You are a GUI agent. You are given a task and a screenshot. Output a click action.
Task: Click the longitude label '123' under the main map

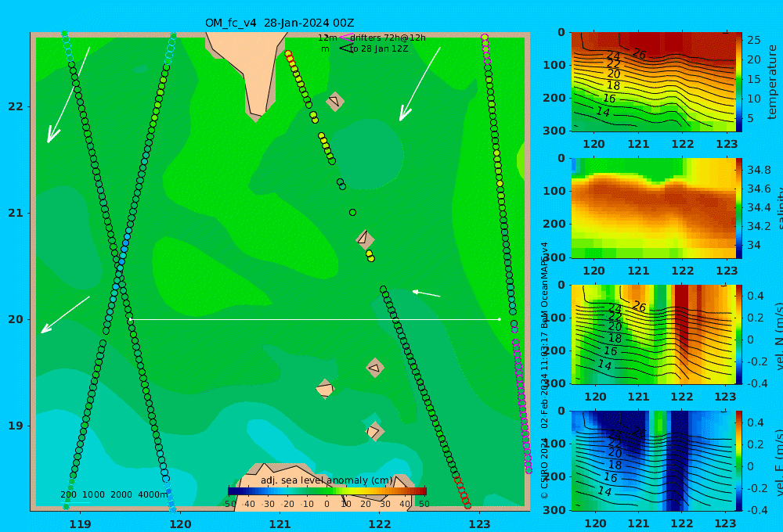point(479,524)
